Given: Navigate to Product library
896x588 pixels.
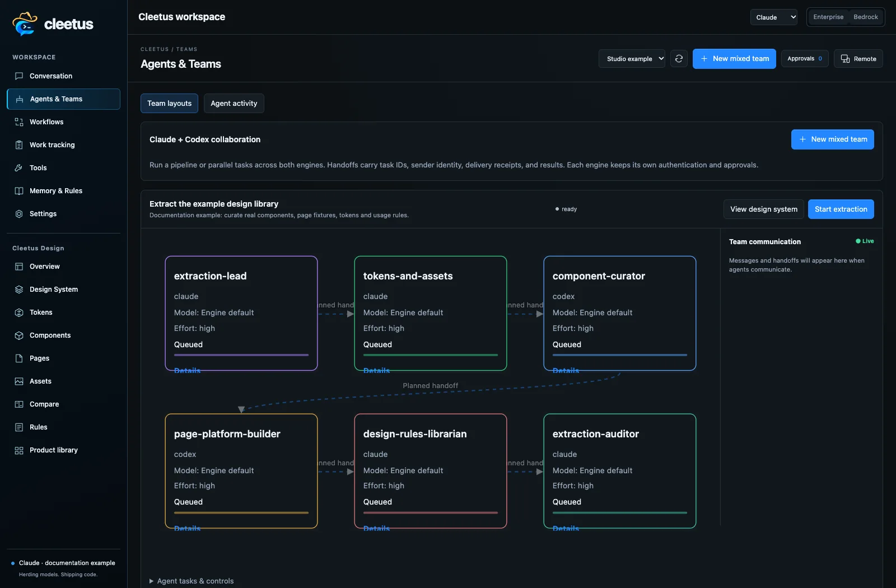Looking at the screenshot, I should point(63,450).
